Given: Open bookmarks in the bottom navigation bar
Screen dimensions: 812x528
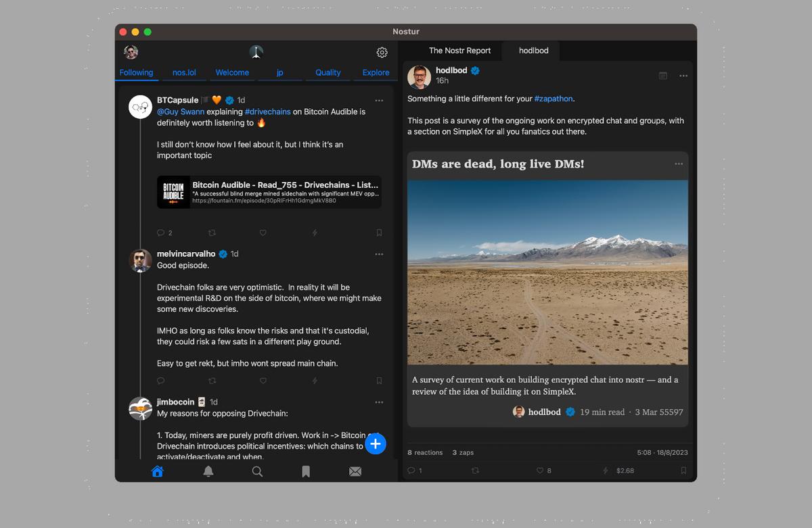Looking at the screenshot, I should (x=306, y=471).
